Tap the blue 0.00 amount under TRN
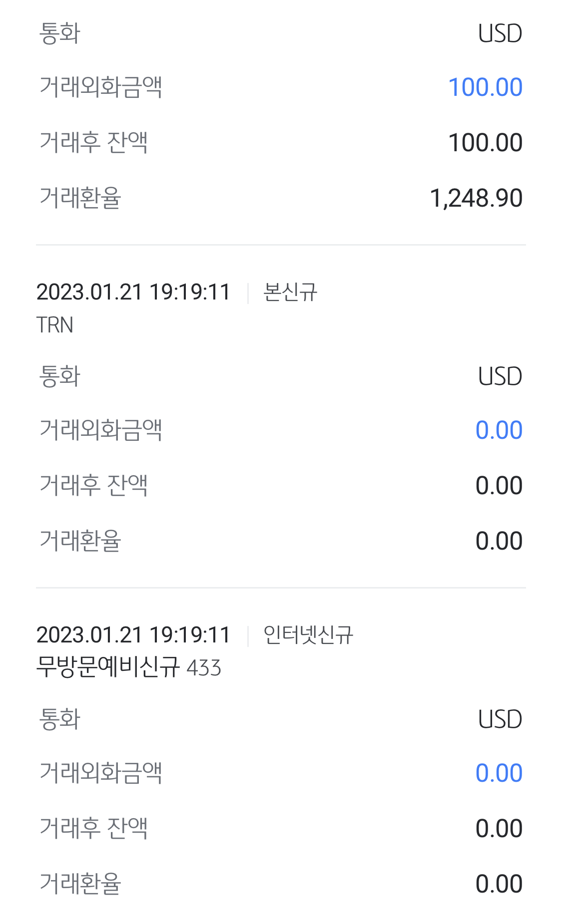 click(499, 430)
